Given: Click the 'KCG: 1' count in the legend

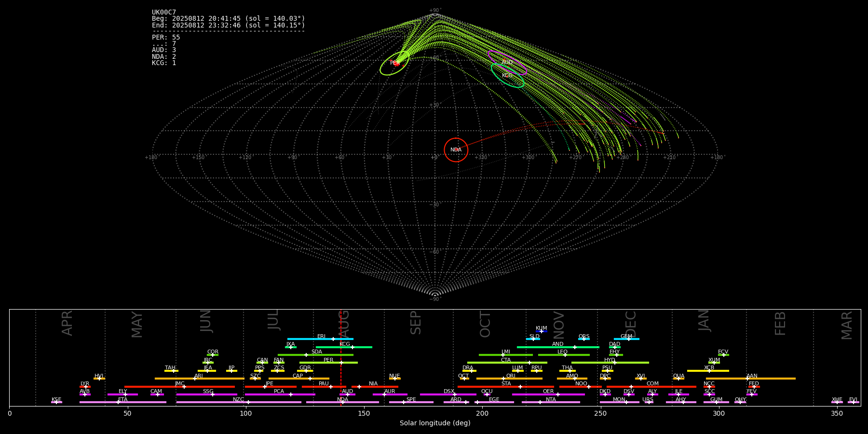Looking at the screenshot, I should coord(164,63).
